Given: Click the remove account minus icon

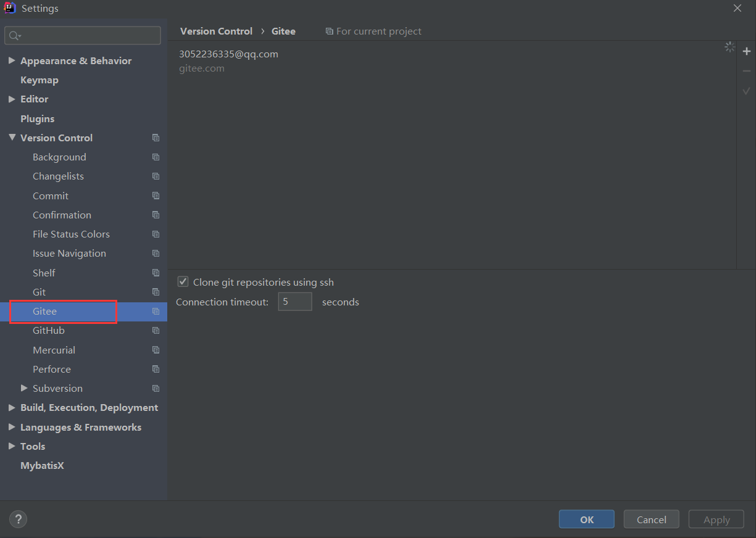Looking at the screenshot, I should [746, 71].
